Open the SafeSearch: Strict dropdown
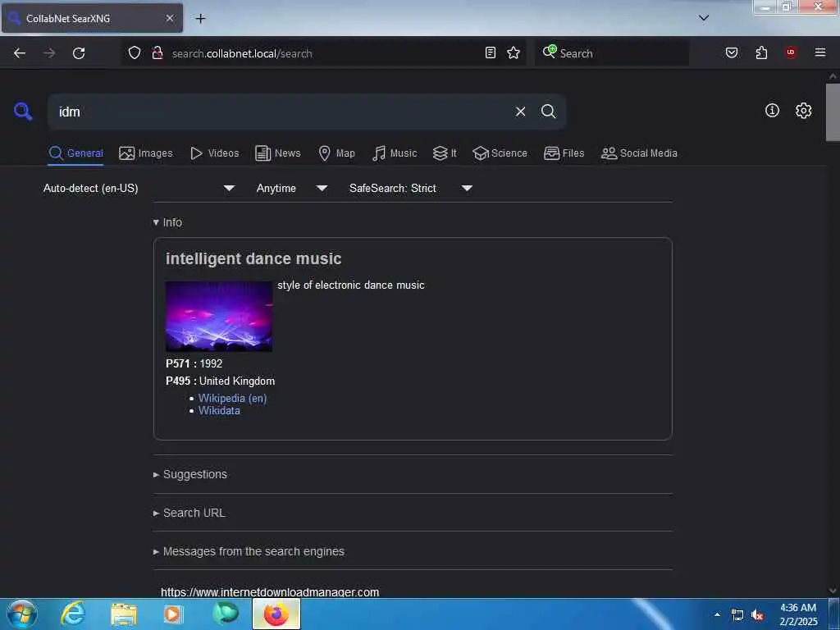The height and width of the screenshot is (630, 840). pos(411,188)
